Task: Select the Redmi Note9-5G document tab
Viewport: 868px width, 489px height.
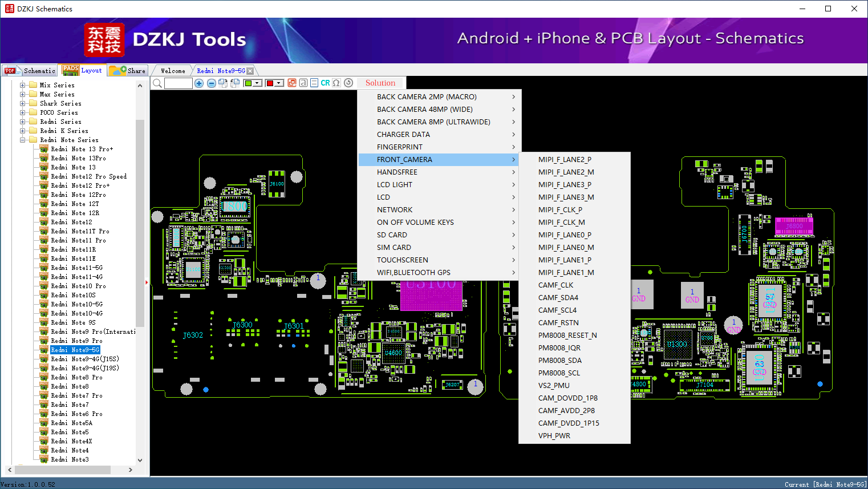Action: coord(221,71)
